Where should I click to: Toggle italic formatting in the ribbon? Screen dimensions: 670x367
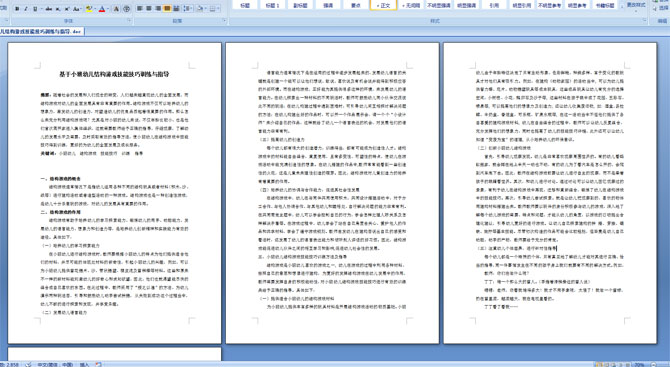[26, 9]
